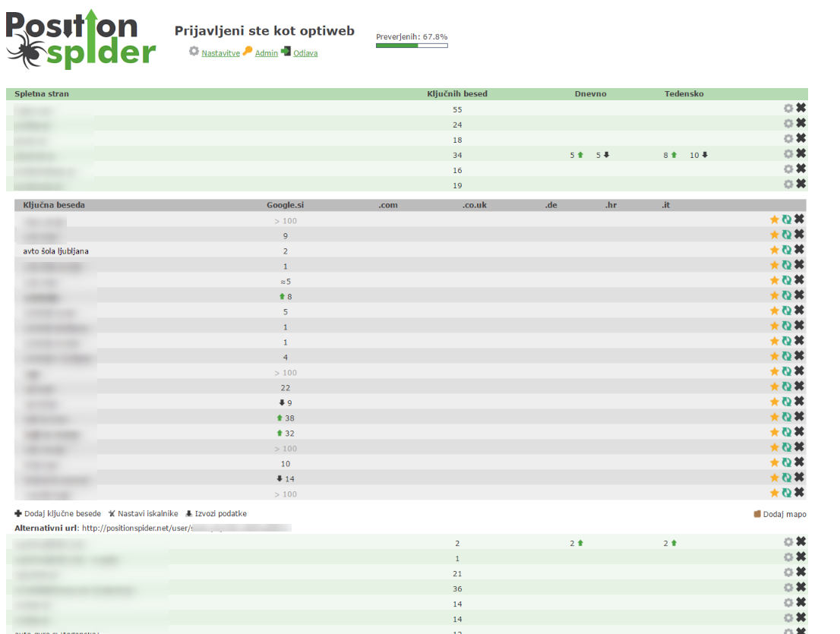Remove the keyword row with position 38
This screenshot has height=634, width=840.
point(799,417)
